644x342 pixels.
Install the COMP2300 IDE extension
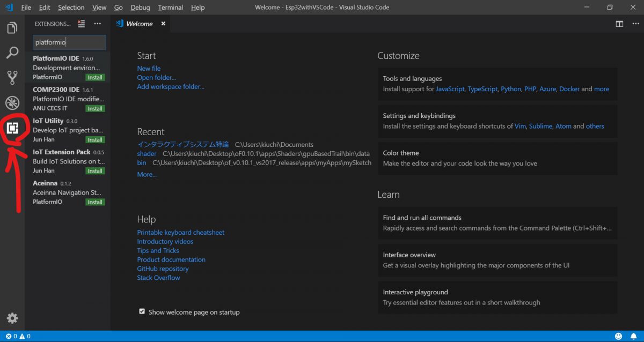coord(95,108)
